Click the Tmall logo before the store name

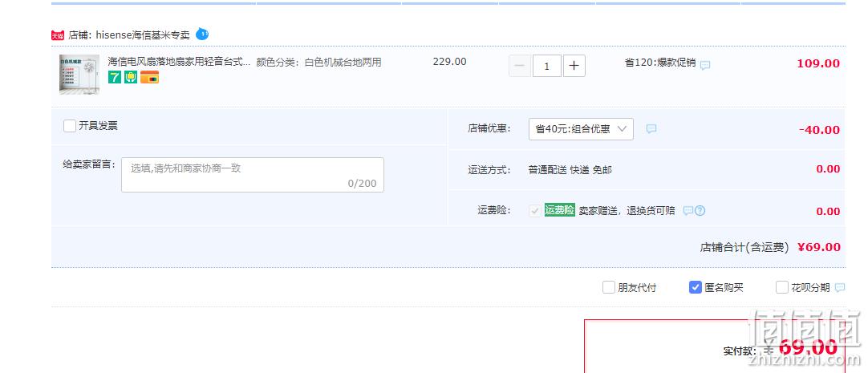click(58, 35)
